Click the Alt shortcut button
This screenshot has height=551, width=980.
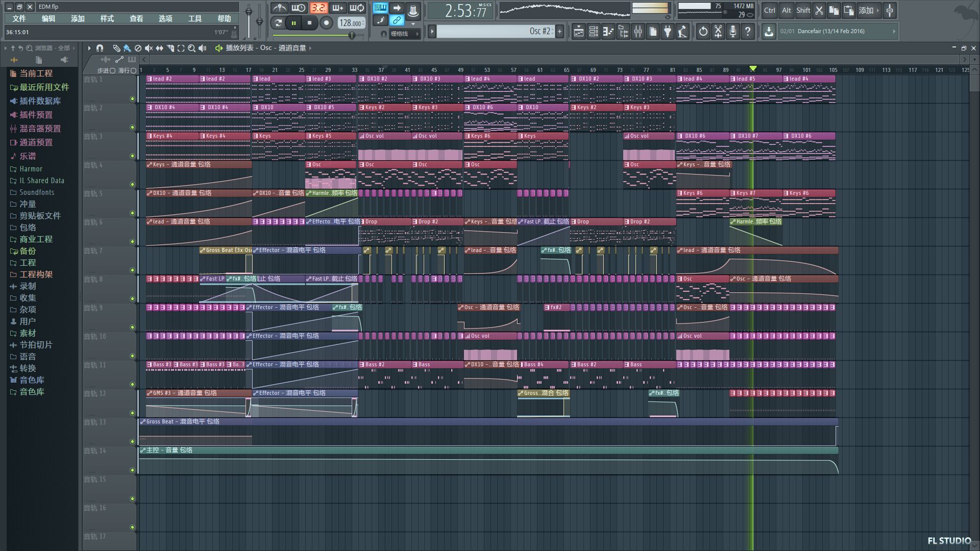pos(787,10)
